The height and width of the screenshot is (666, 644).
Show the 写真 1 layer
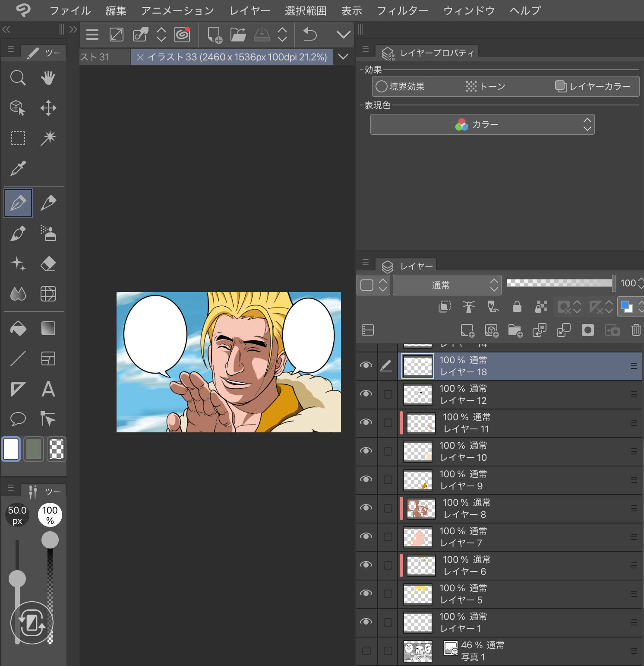[x=366, y=651]
